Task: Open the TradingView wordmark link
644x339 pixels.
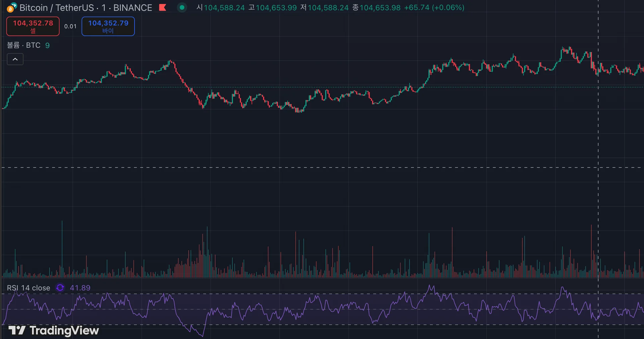Action: click(64, 331)
